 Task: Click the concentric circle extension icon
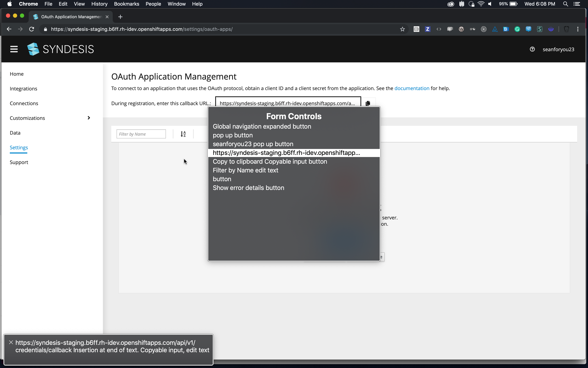click(x=484, y=29)
